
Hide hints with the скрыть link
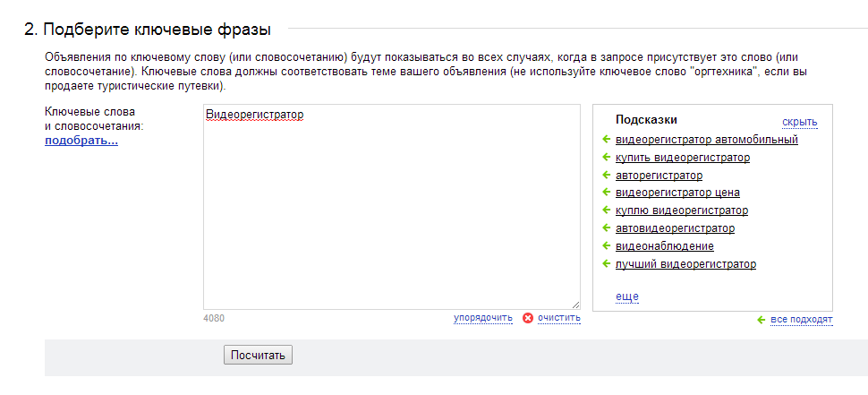point(799,122)
